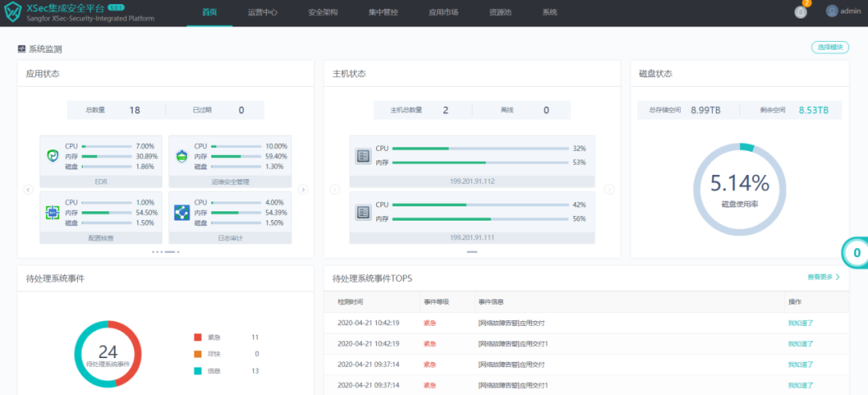
Task: Click the 选择模块 button
Action: coord(830,48)
